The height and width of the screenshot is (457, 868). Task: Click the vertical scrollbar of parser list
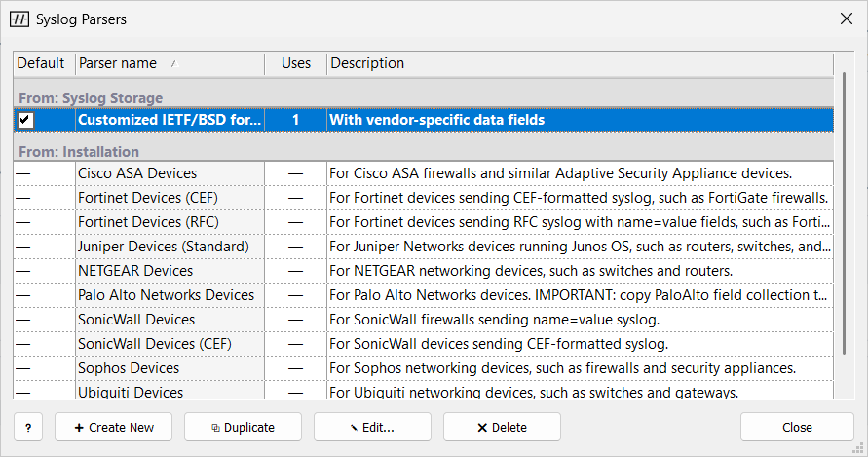point(844,213)
